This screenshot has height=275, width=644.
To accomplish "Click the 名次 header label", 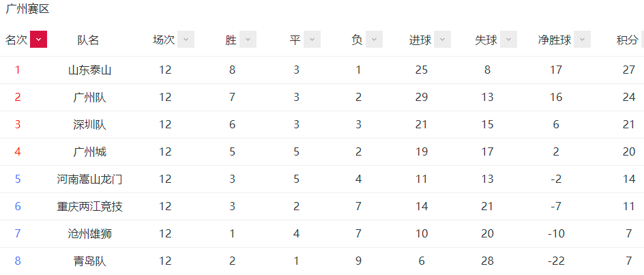I will [x=16, y=40].
